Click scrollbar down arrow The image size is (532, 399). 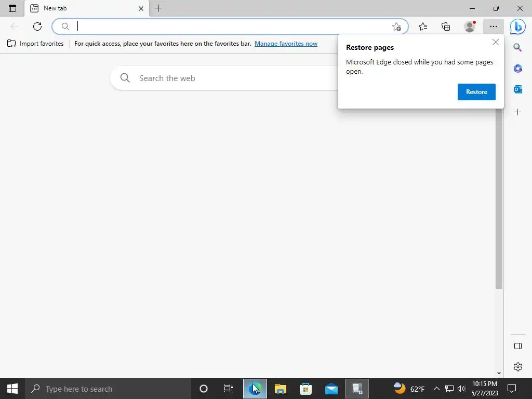click(499, 374)
